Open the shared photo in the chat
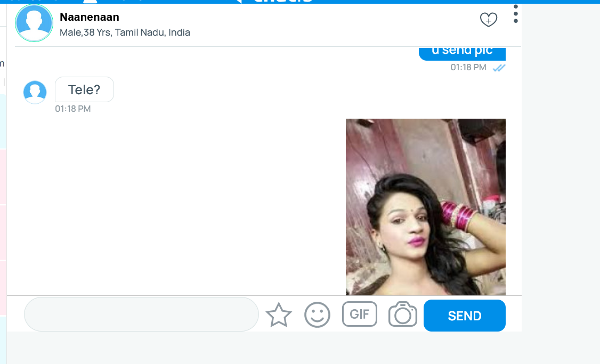Viewport: 600px width, 364px height. [425, 206]
